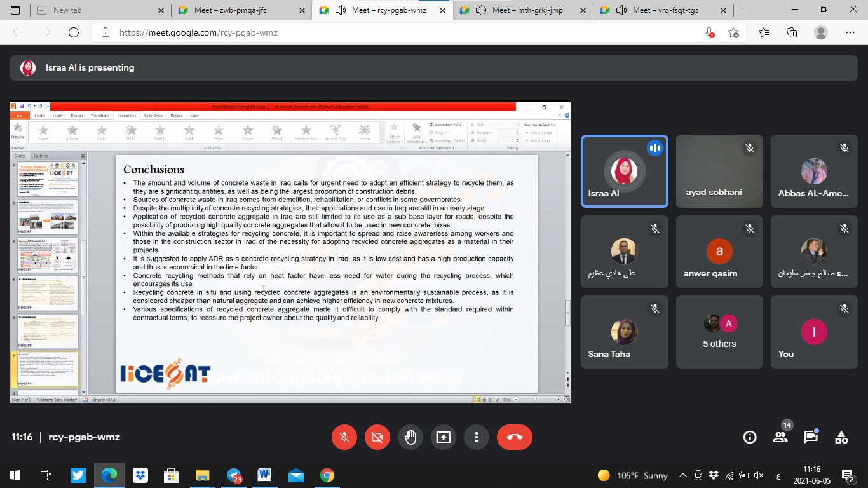Viewport: 868px width, 488px height.
Task: Open the meeting details info icon
Action: (750, 437)
